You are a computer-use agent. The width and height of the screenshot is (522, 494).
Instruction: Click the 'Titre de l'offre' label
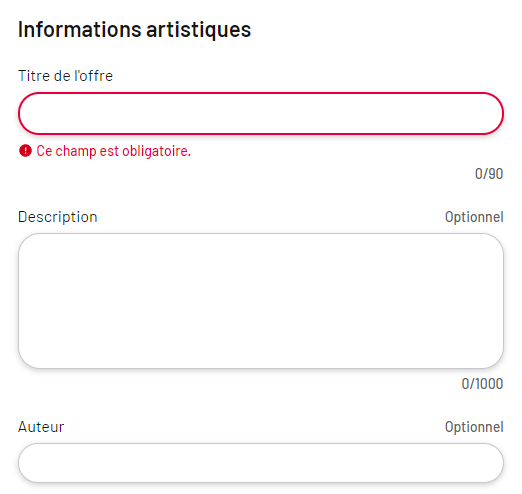point(65,76)
